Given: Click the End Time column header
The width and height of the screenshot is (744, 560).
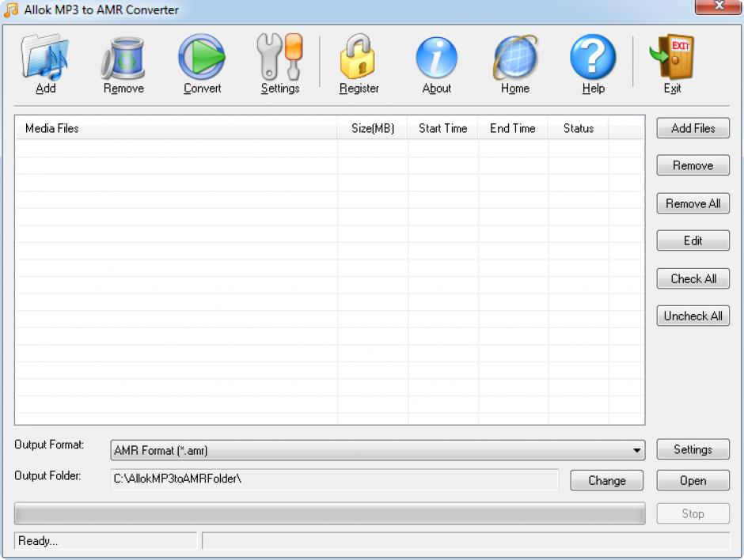Looking at the screenshot, I should [513, 128].
